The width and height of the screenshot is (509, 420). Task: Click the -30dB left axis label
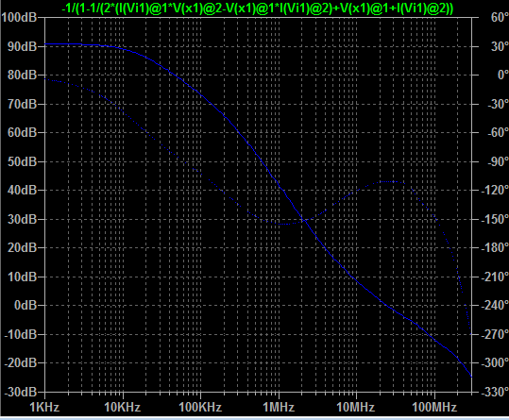tap(20, 392)
